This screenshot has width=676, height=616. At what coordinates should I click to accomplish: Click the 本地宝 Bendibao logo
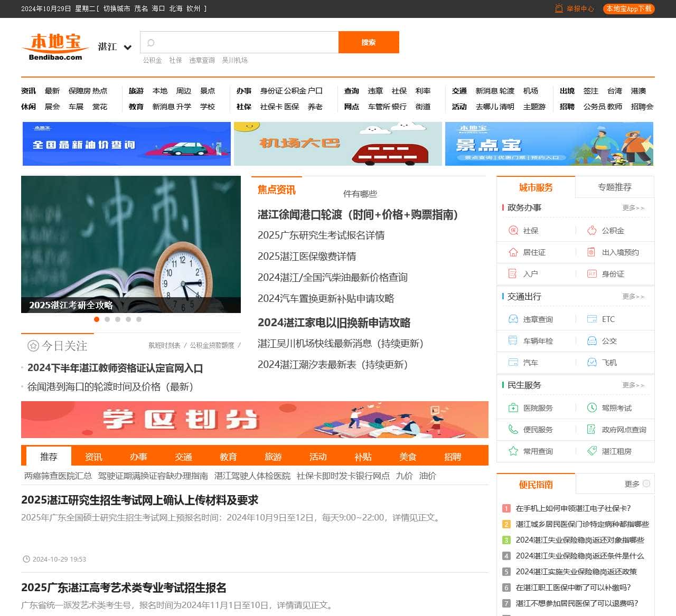click(55, 47)
